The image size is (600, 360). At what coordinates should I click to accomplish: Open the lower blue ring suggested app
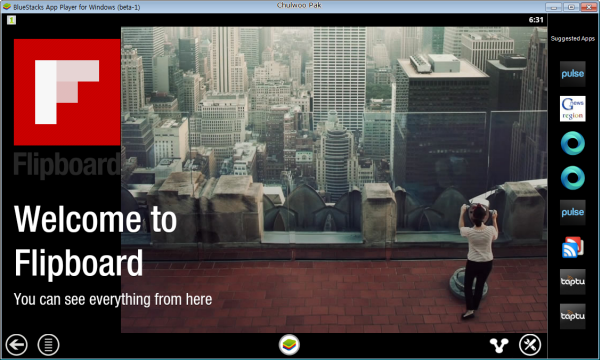tap(572, 178)
